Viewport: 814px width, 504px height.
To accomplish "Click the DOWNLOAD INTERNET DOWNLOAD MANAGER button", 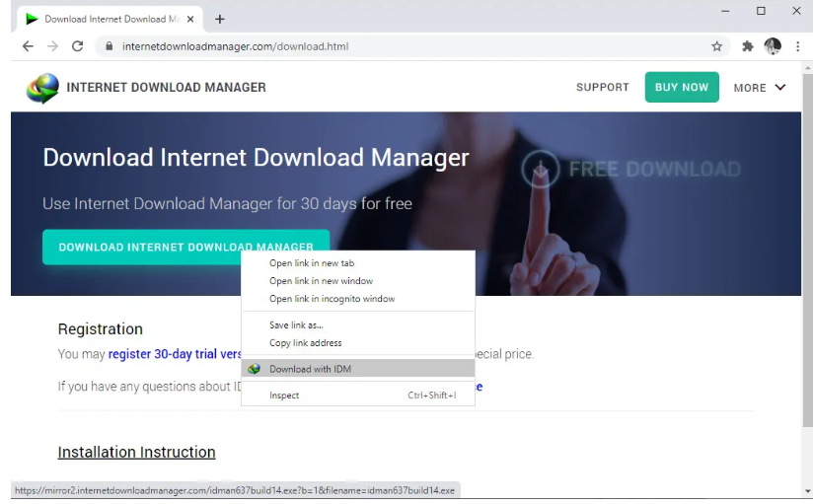I will coord(185,248).
